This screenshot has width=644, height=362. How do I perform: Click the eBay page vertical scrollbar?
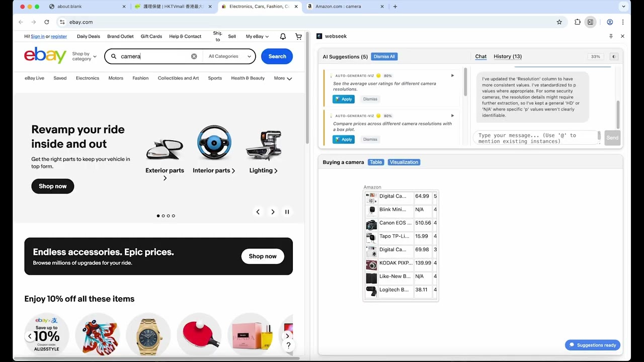click(x=307, y=88)
